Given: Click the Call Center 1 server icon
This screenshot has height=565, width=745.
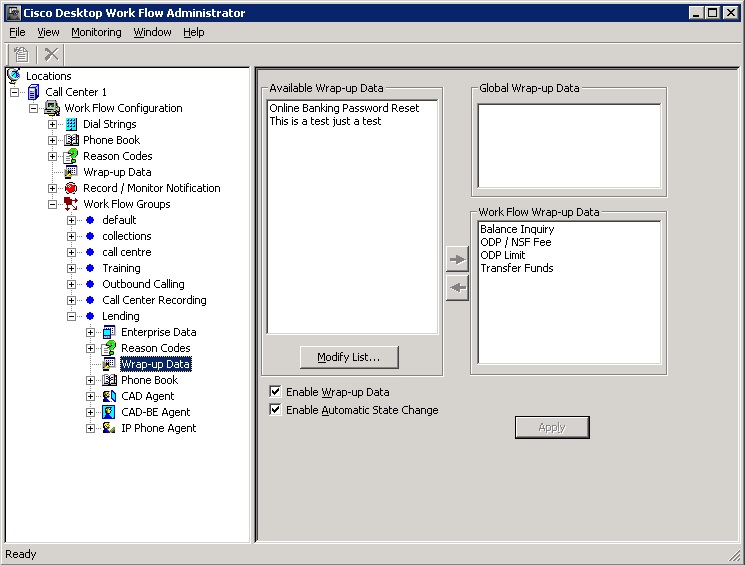Looking at the screenshot, I should click(x=33, y=92).
